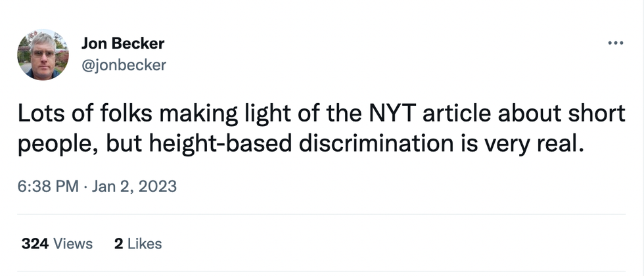Visit the @jonbecker handle link
The height and width of the screenshot is (276, 644).
(124, 64)
